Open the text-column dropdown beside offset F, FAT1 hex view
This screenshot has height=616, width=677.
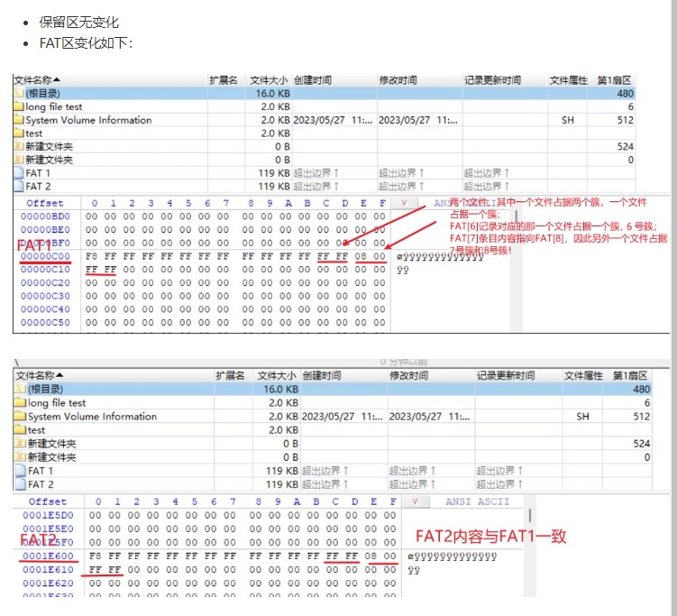click(x=405, y=203)
